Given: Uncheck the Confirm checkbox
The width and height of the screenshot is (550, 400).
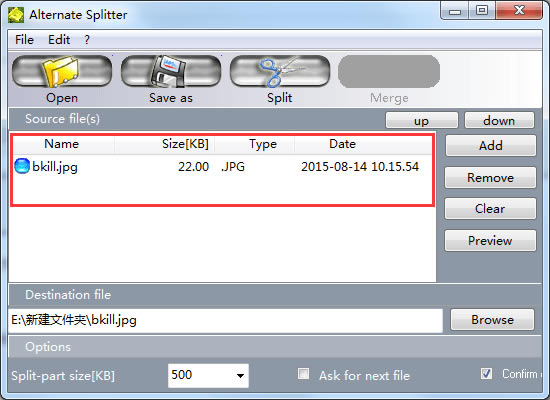Looking at the screenshot, I should 486,374.
